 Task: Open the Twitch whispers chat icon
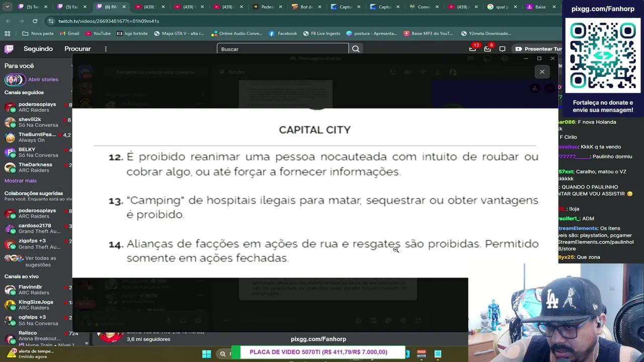[x=502, y=49]
